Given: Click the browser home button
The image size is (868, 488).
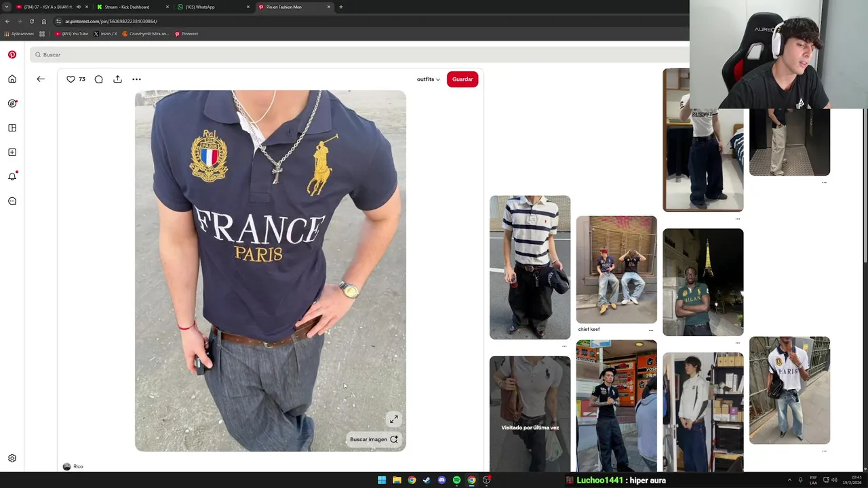Looking at the screenshot, I should point(44,21).
